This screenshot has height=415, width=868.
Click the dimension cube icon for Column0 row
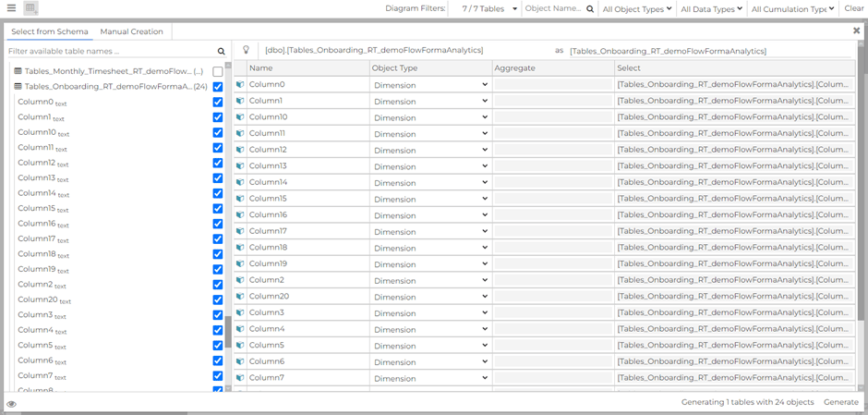click(x=240, y=85)
